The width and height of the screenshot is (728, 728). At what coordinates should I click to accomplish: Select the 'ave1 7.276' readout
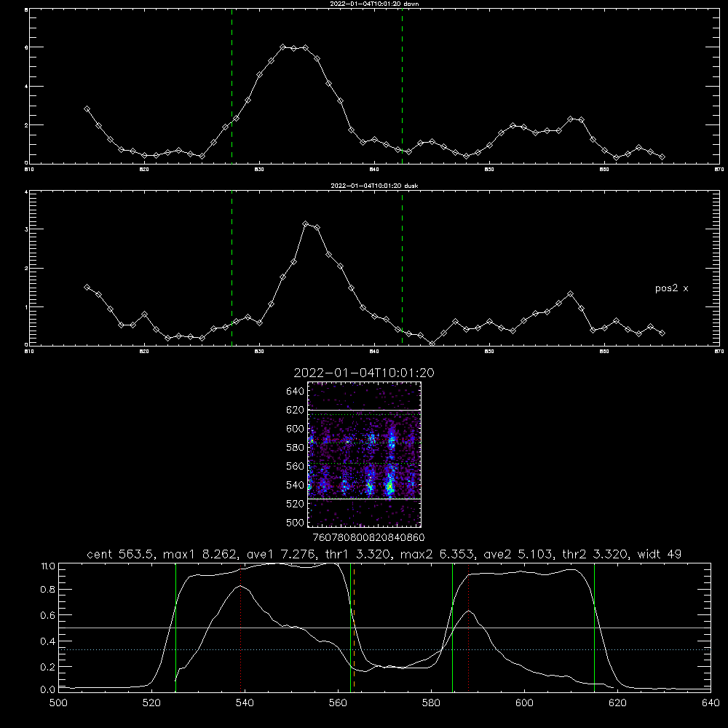click(280, 554)
